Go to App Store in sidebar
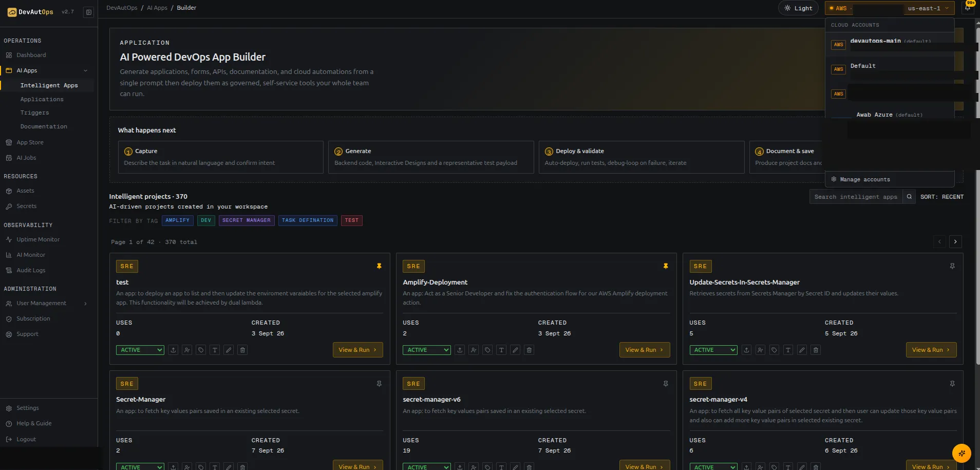The image size is (980, 470). tap(30, 142)
